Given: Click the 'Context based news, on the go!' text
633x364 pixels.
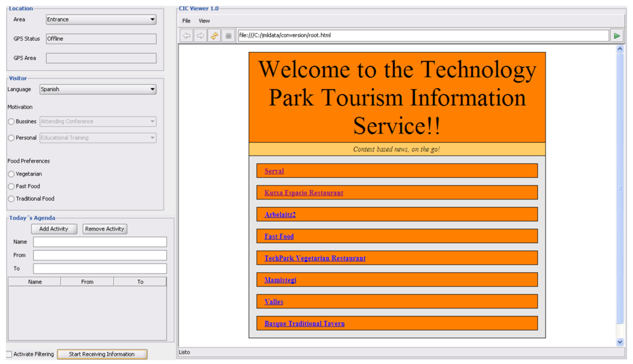Looking at the screenshot, I should click(397, 149).
